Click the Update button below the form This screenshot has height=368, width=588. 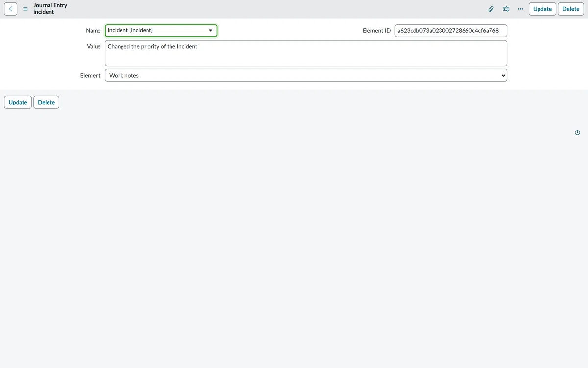coord(18,102)
